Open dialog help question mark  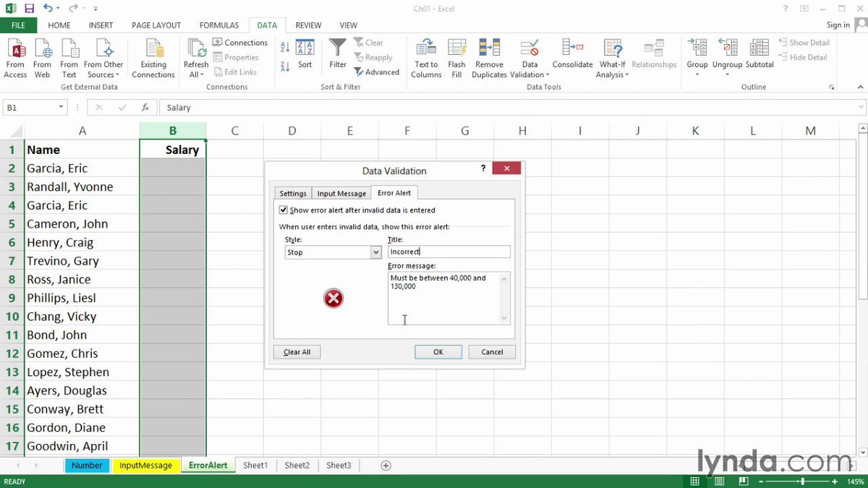[x=483, y=168]
